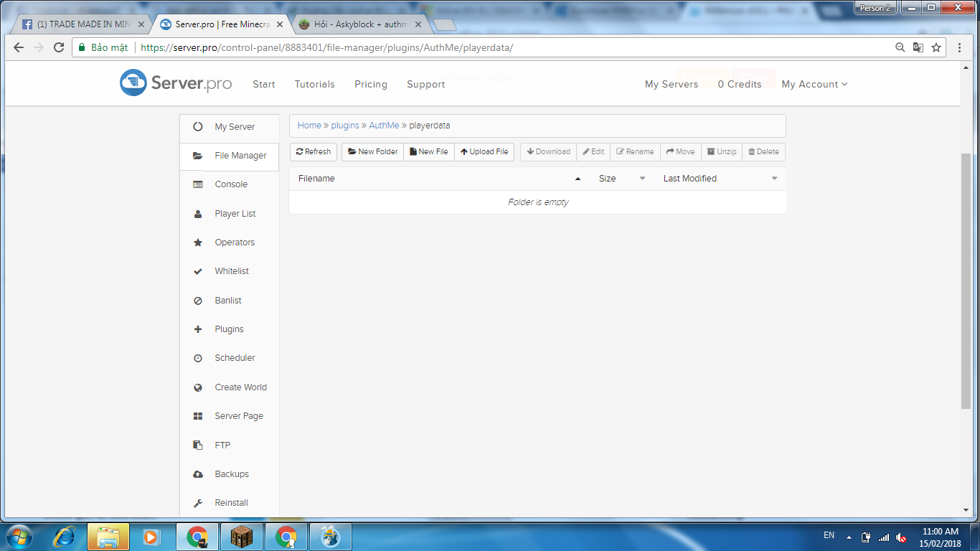Click the File Manager folder icon
The width and height of the screenshot is (980, 551).
[x=198, y=156]
